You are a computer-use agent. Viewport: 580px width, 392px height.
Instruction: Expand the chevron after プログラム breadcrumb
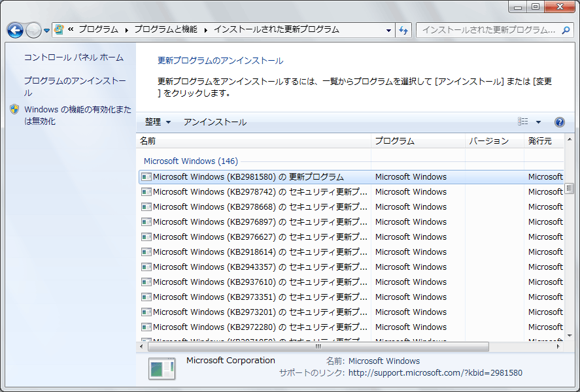[126, 30]
